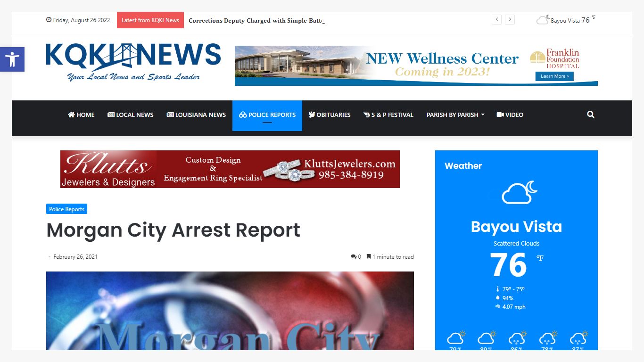Click the fifth forecast rain cloud icon
The image size is (644, 362).
578,337
